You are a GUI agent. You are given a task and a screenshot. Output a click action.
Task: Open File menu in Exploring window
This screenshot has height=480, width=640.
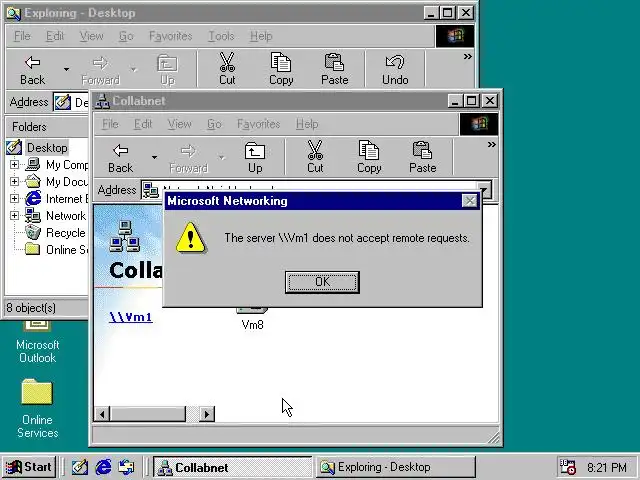22,36
